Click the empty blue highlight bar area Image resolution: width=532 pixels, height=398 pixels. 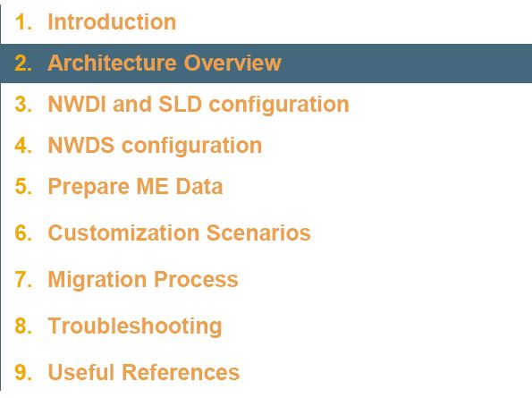[407, 64]
